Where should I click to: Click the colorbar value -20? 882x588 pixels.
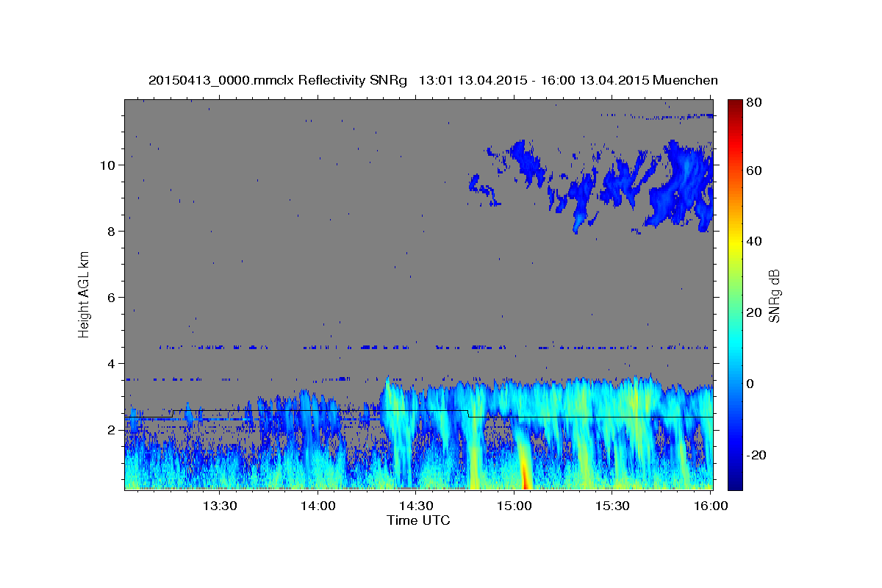[755, 455]
